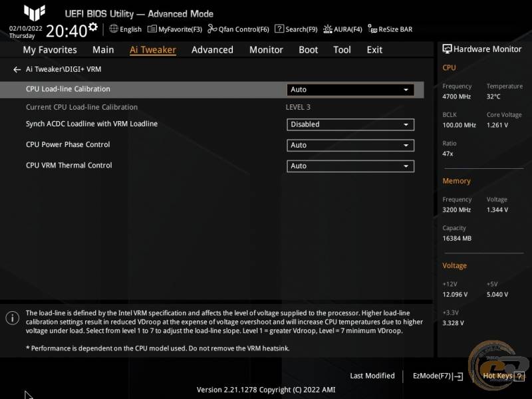This screenshot has height=399, width=532.
Task: Click Last Modified button
Action: (372, 376)
